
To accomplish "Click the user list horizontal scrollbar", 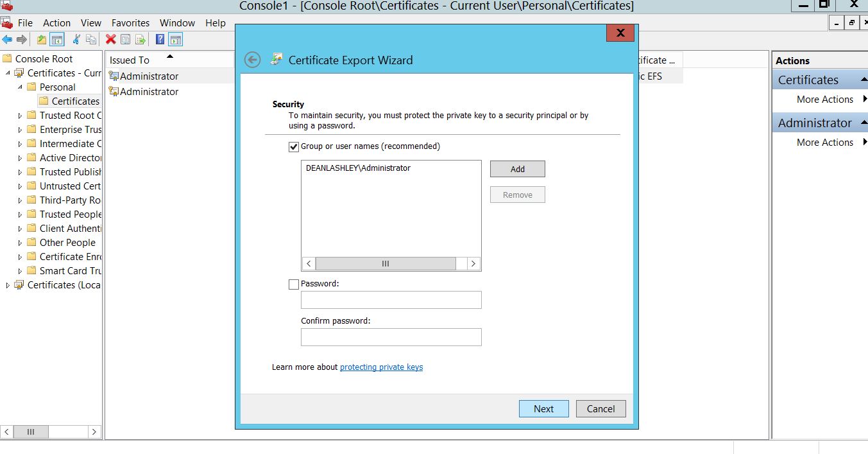I will [386, 263].
